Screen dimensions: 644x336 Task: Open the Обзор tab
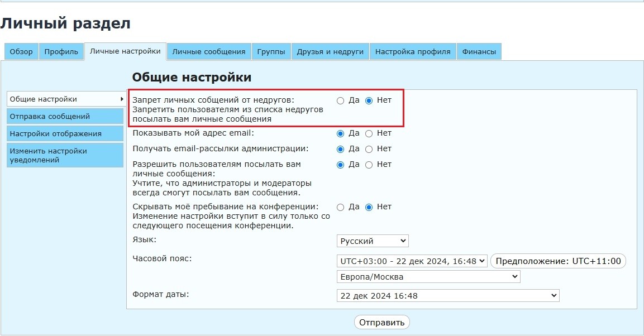[21, 51]
